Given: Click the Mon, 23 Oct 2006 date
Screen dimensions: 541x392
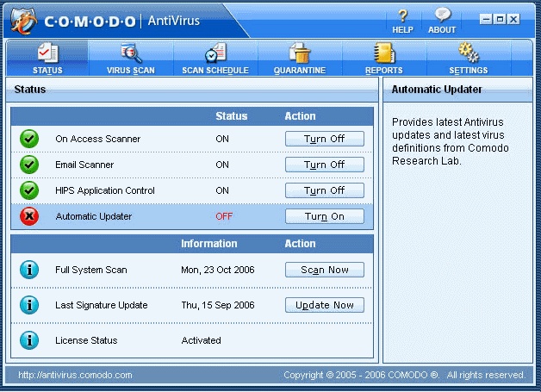Looking at the screenshot, I should pyautogui.click(x=218, y=270).
